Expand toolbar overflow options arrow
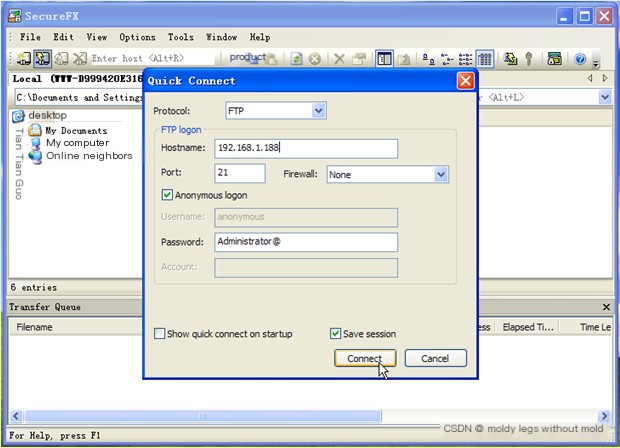 (x=595, y=62)
